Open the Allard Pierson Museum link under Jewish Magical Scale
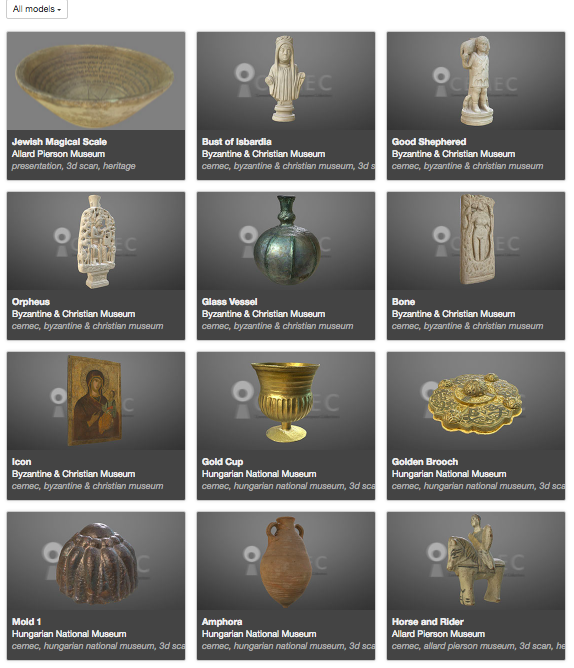Image resolution: width=574 pixels, height=668 pixels. pos(58,154)
